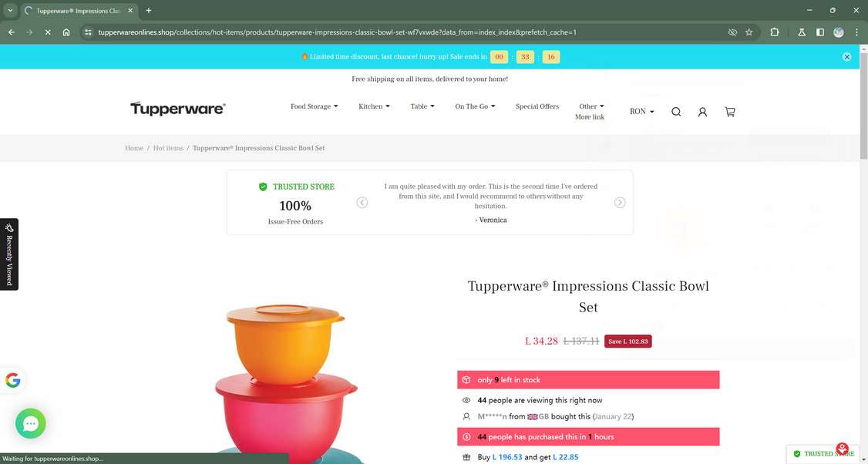This screenshot has height=464, width=868.
Task: Open the browser extensions puzzle icon
Action: (775, 32)
